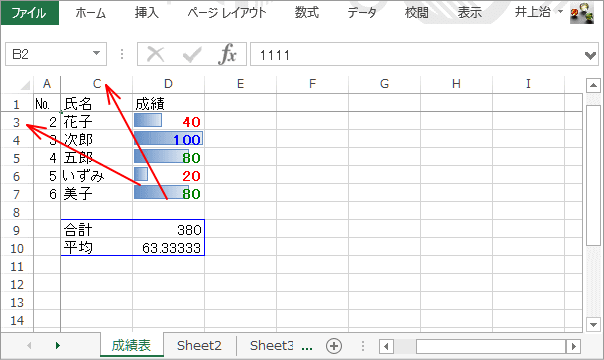Click the vertical scrollbar thumb
Screen dimensions: 604x360
593,175
